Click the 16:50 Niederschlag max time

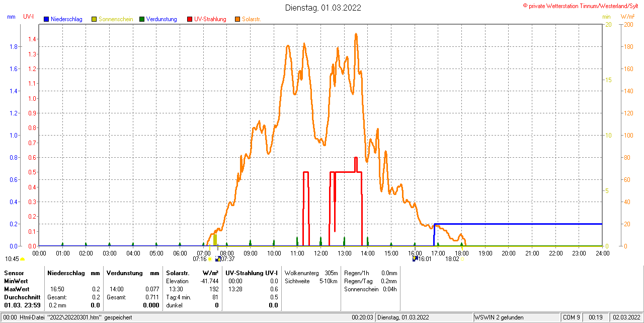point(57,289)
